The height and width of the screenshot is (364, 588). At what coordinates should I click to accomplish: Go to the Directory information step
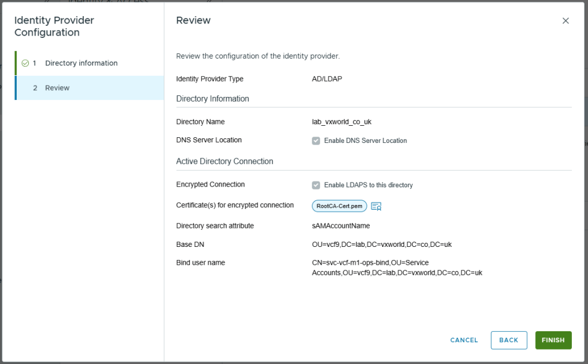point(81,63)
